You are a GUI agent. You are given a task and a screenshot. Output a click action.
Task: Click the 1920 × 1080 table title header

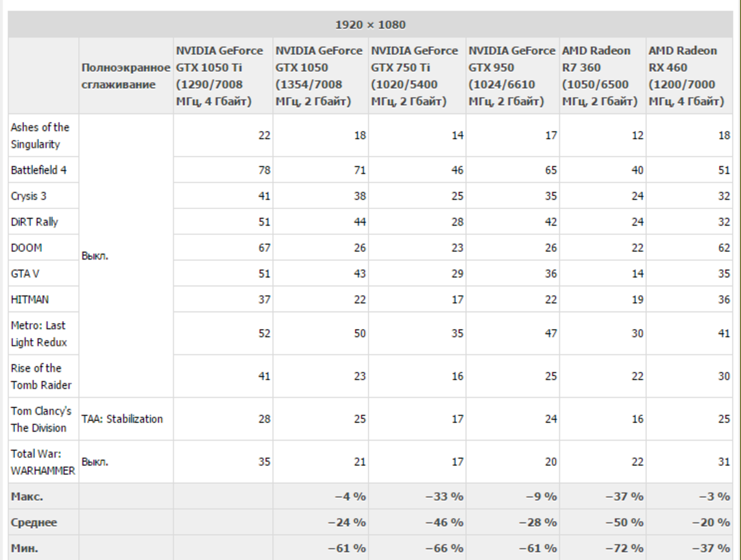click(x=370, y=25)
